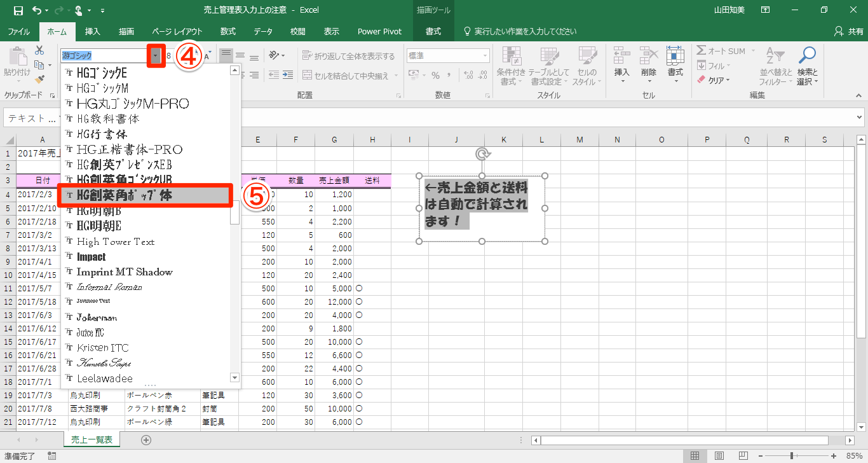This screenshot has width=868, height=463.
Task: Cut the selection with the scissors icon
Action: tap(39, 50)
